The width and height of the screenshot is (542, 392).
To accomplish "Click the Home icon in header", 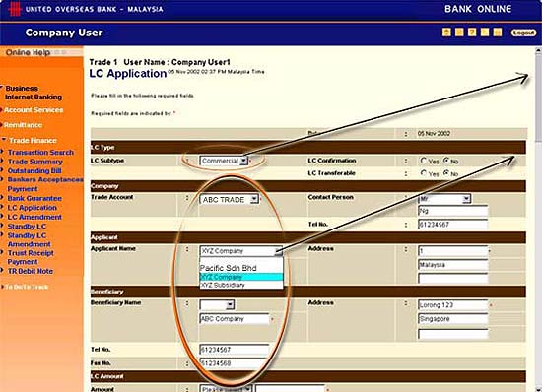I will coord(446,33).
